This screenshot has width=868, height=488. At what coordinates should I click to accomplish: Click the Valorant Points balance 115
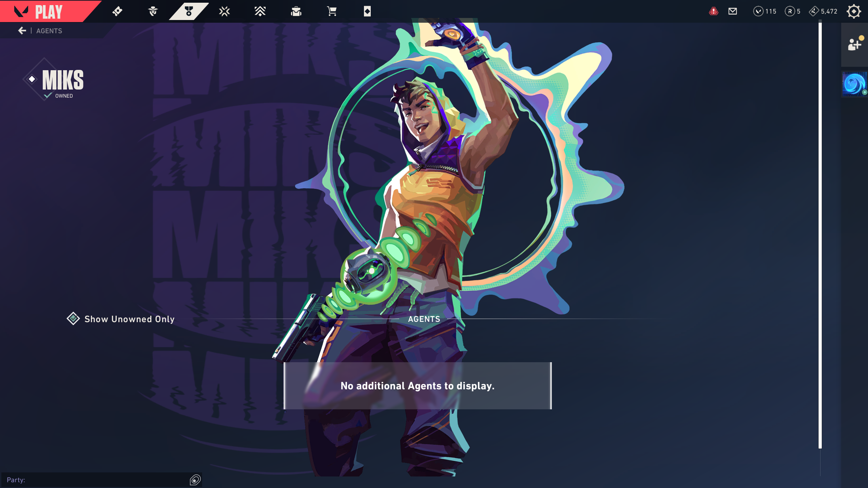[765, 11]
